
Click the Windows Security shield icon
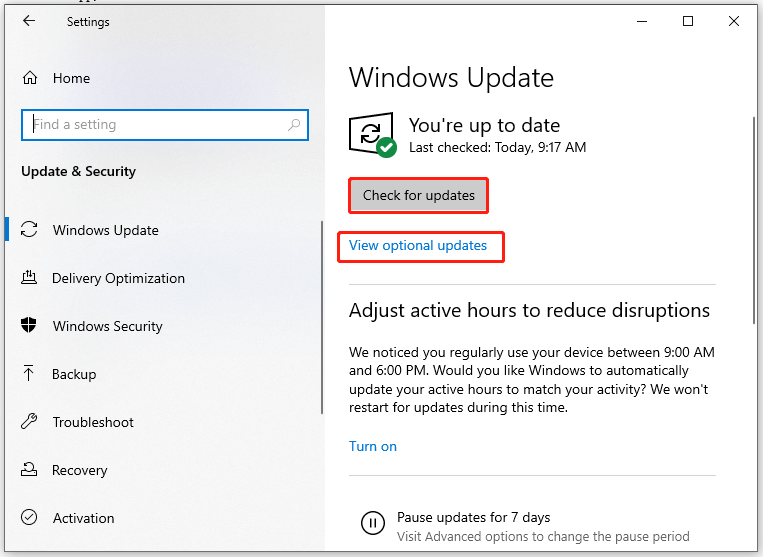point(29,325)
